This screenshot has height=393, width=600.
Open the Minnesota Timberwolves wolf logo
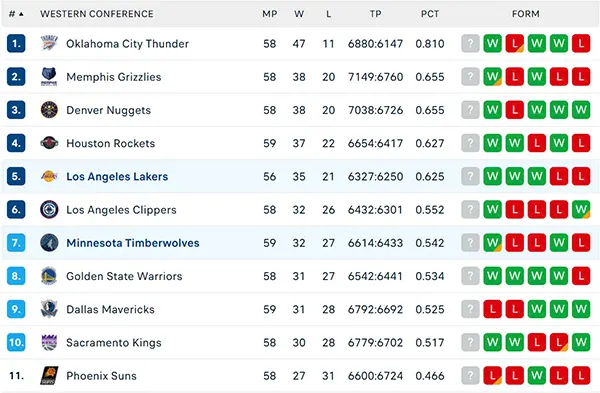point(49,243)
